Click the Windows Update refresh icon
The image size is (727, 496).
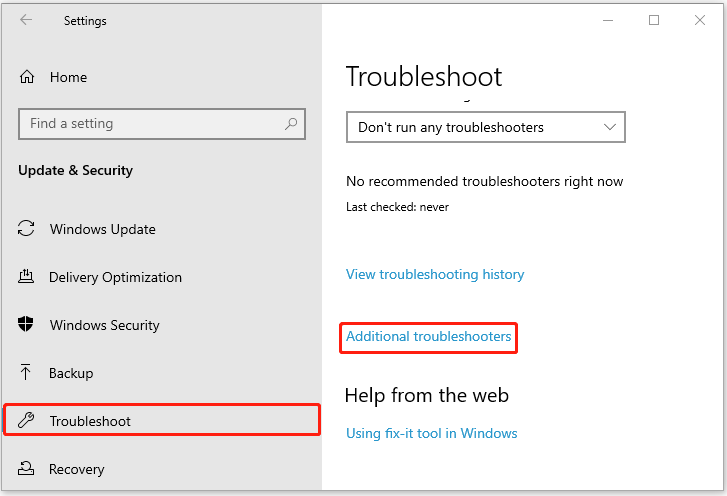point(26,229)
